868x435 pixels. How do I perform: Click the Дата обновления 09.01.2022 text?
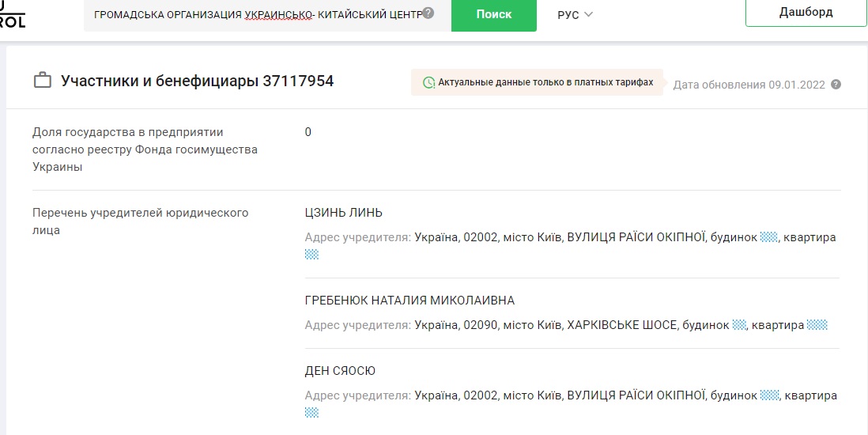[x=749, y=85]
